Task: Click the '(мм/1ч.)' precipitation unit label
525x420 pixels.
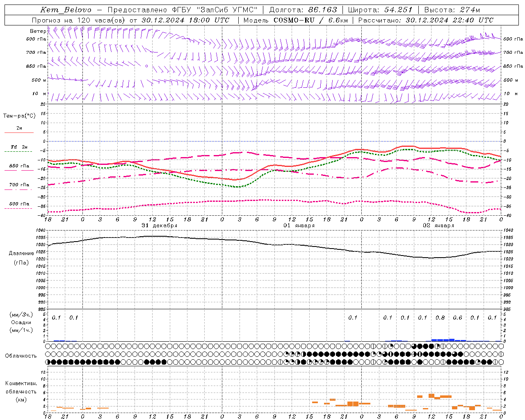Action: click(21, 330)
